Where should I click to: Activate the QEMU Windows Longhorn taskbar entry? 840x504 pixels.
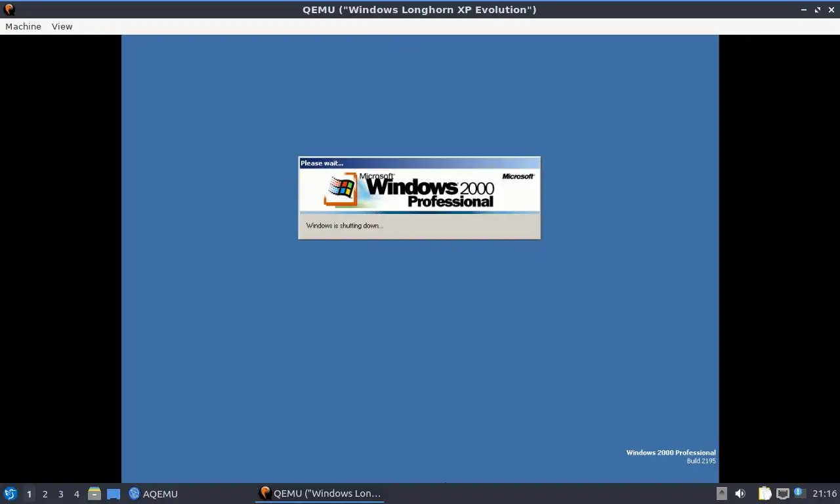[x=320, y=493]
